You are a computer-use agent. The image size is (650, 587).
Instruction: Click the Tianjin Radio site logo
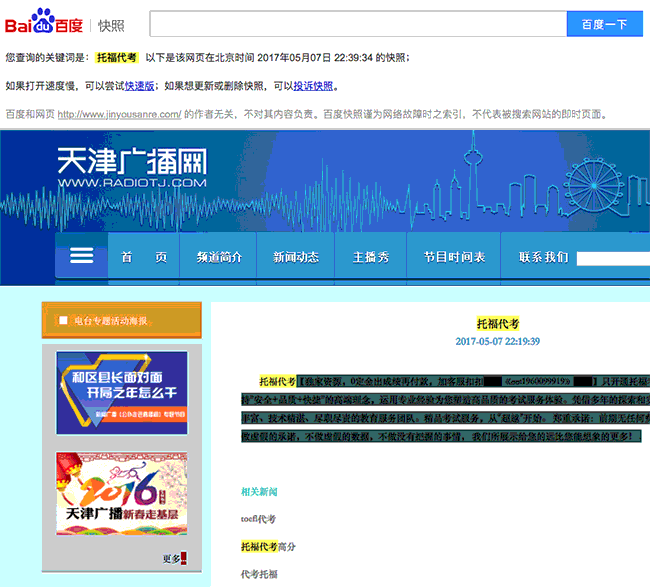pos(132,167)
